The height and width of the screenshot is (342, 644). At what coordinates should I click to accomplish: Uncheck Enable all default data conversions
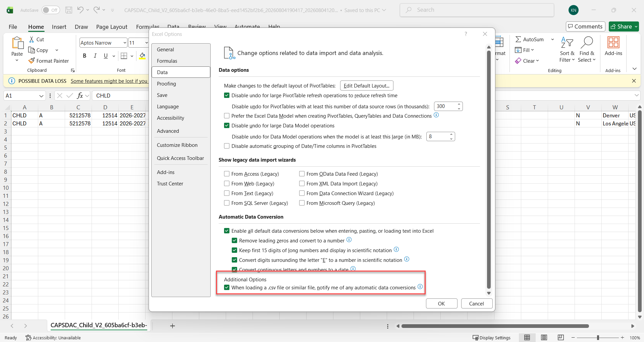click(227, 231)
